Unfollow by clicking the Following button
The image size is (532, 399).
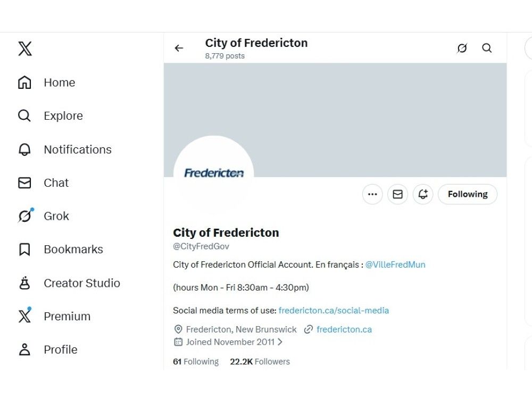point(467,194)
